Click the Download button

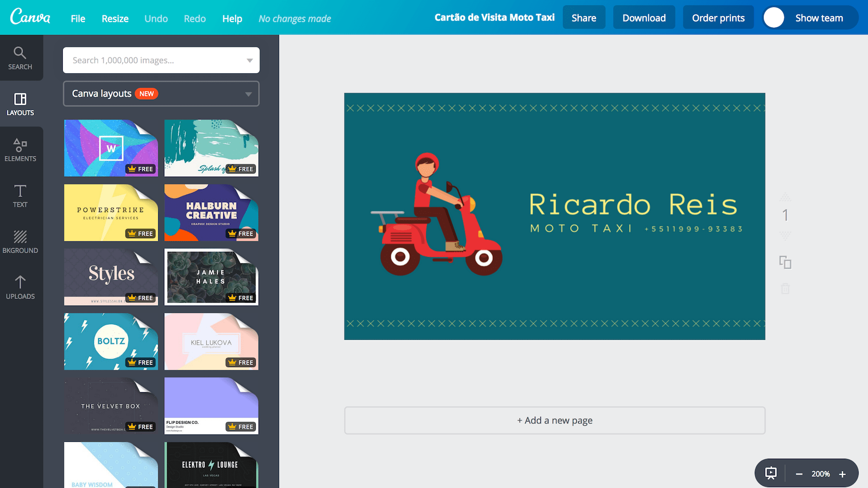[644, 17]
